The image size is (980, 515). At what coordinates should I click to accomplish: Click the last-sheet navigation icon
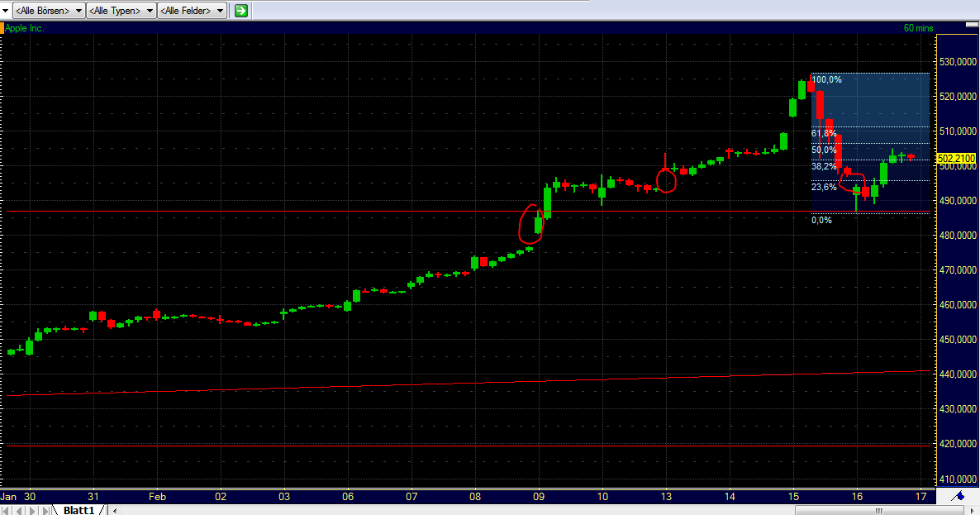[x=44, y=510]
